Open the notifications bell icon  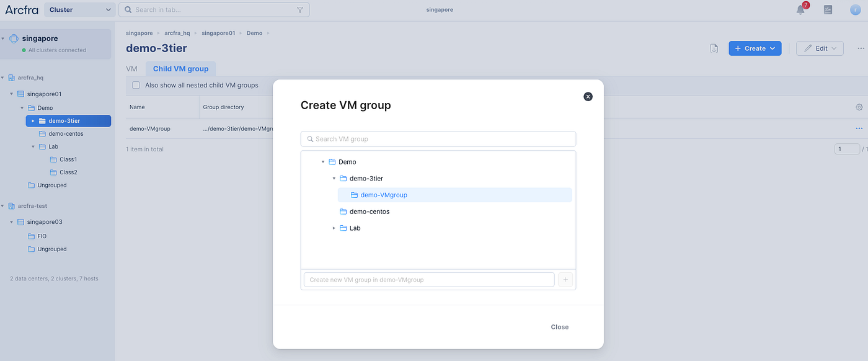(x=801, y=10)
